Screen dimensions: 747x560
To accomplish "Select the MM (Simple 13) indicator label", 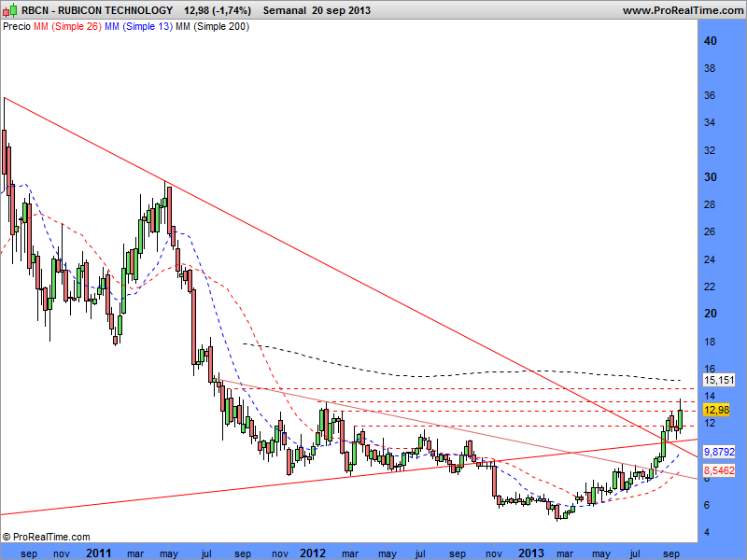I will (138, 26).
